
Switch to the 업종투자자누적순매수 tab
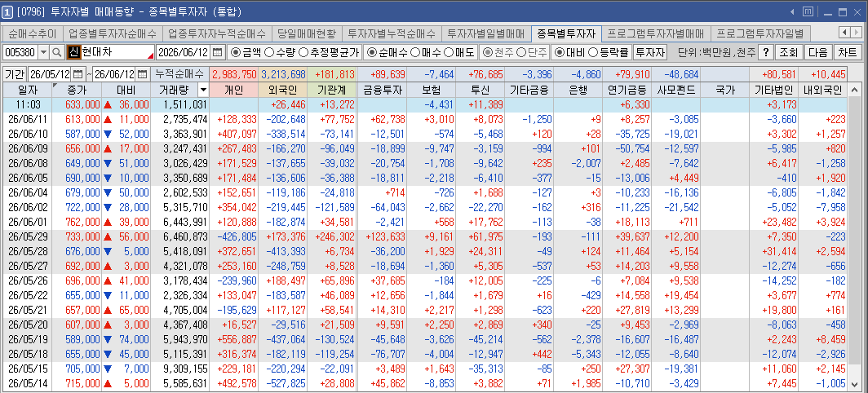point(217,33)
